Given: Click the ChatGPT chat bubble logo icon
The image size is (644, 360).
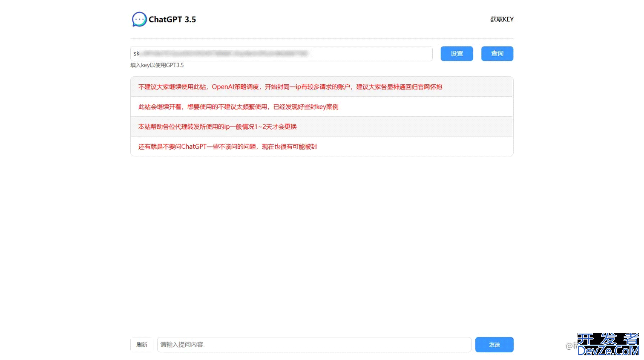Looking at the screenshot, I should [x=139, y=20].
